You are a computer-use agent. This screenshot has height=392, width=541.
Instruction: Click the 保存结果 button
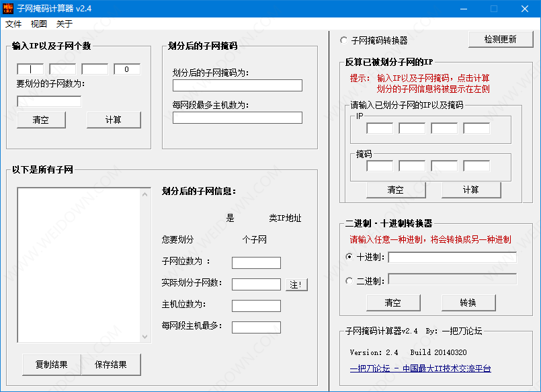point(111,364)
